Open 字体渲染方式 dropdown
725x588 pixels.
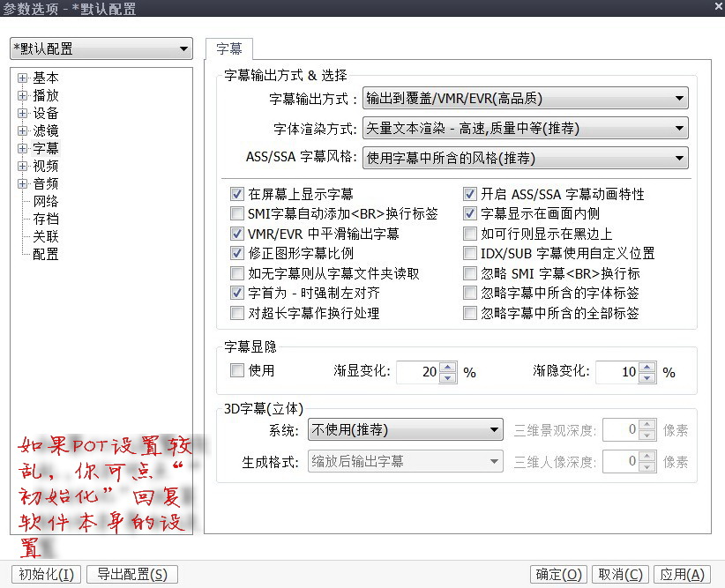click(x=525, y=129)
